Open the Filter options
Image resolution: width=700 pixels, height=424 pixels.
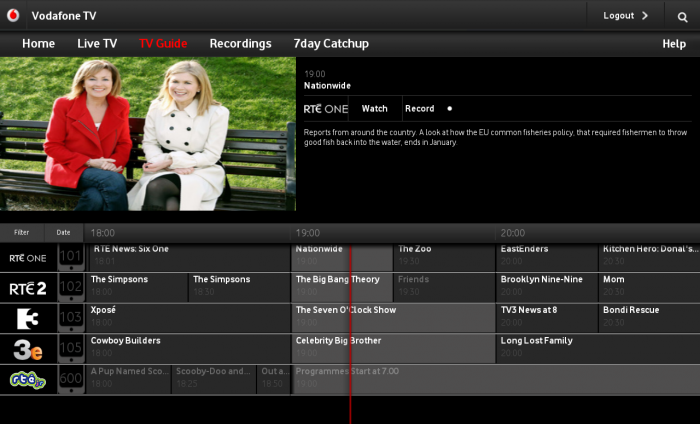pyautogui.click(x=21, y=233)
